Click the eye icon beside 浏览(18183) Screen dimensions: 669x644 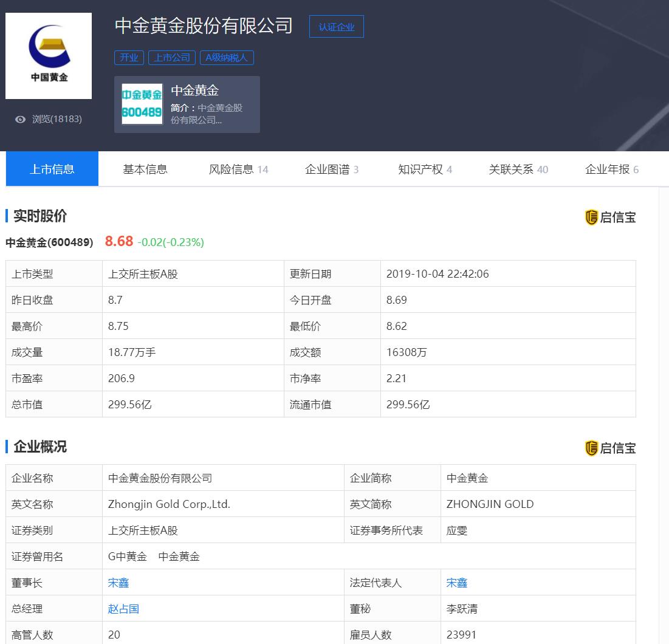pos(20,120)
